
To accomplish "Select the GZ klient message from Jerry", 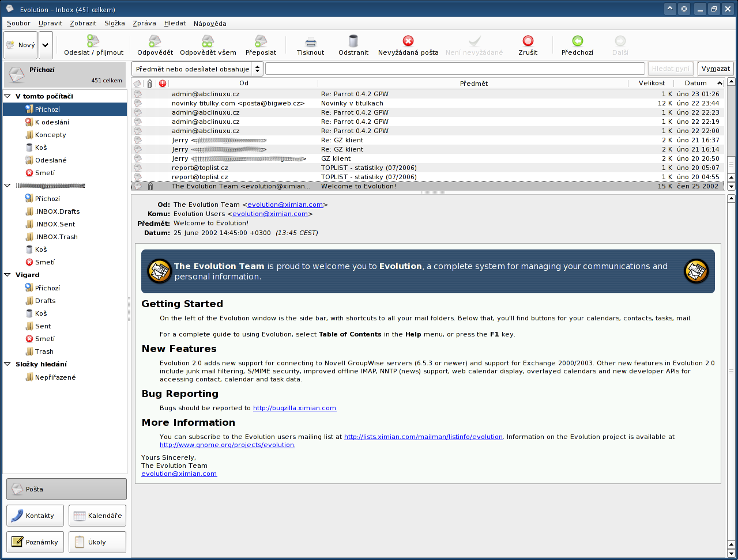I will 428,158.
